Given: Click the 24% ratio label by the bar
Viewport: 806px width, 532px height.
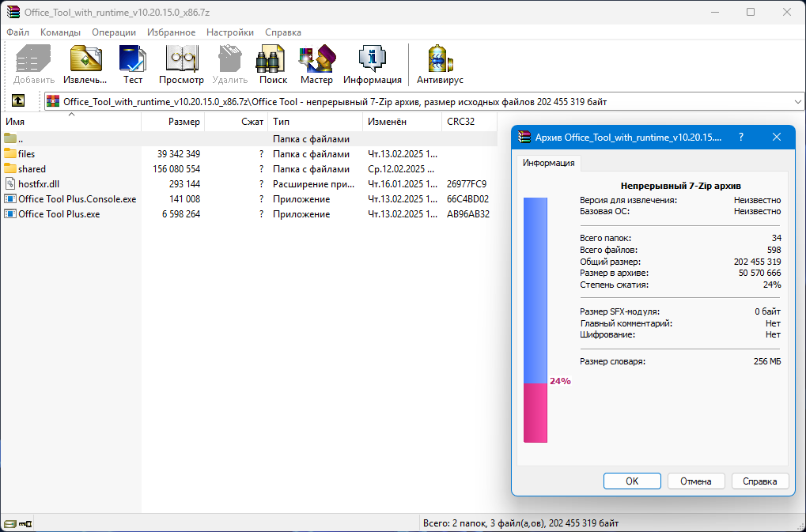Looking at the screenshot, I should 560,381.
